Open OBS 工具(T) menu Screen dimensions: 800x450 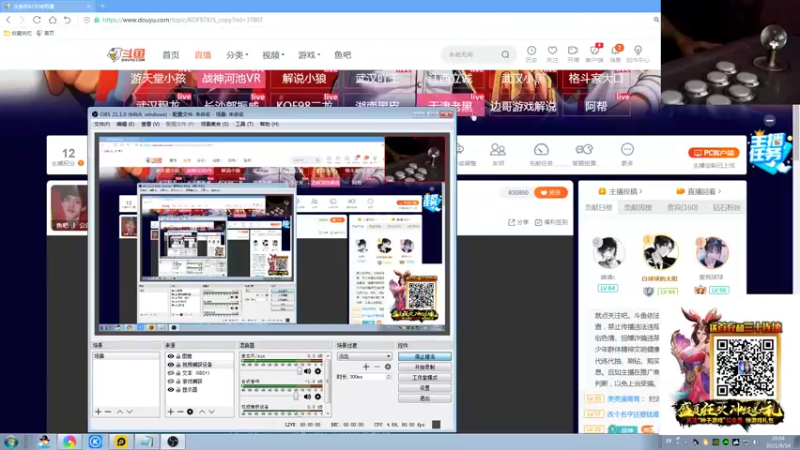pyautogui.click(x=244, y=124)
